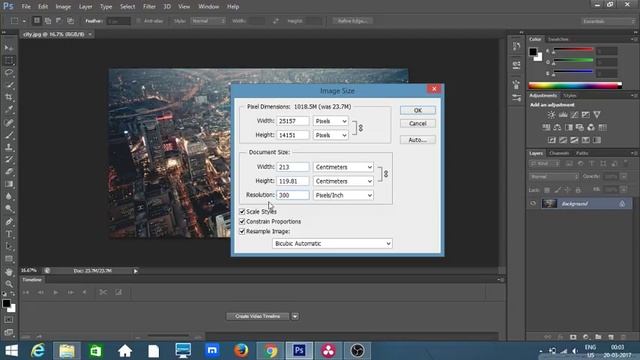The width and height of the screenshot is (640, 360).
Task: Click the pixel Width input field
Action: 293,121
